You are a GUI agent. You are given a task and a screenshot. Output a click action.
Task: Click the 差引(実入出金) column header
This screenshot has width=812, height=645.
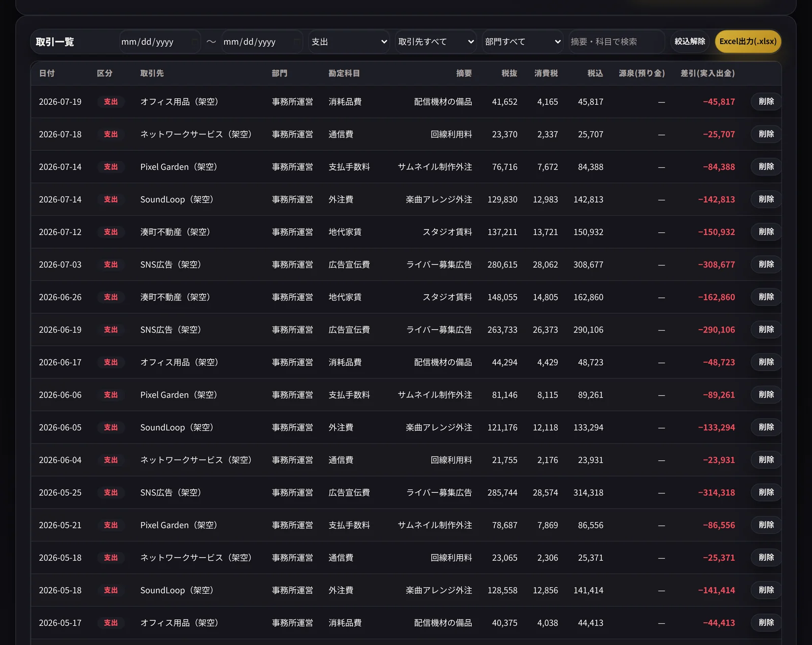707,73
